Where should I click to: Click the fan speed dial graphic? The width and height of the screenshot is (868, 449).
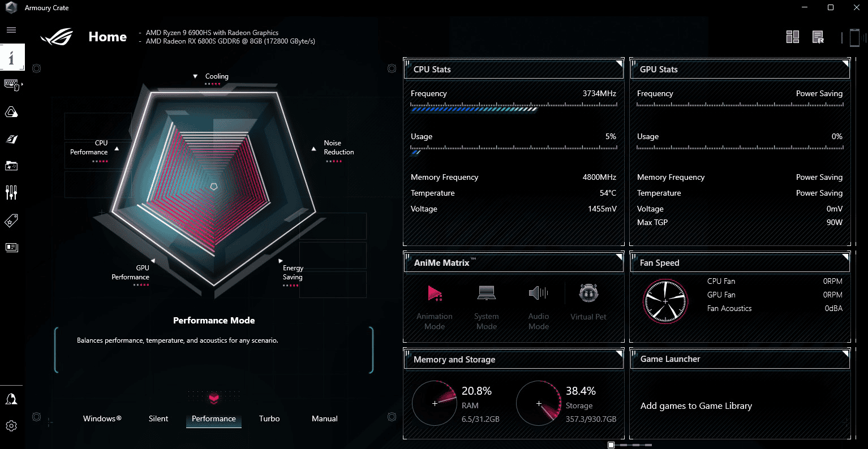click(665, 301)
